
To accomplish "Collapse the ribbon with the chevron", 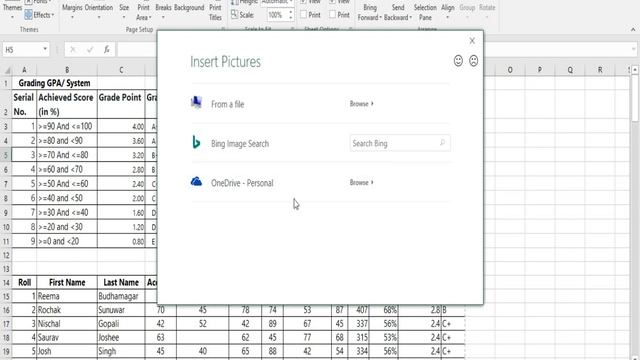I will [x=633, y=29].
